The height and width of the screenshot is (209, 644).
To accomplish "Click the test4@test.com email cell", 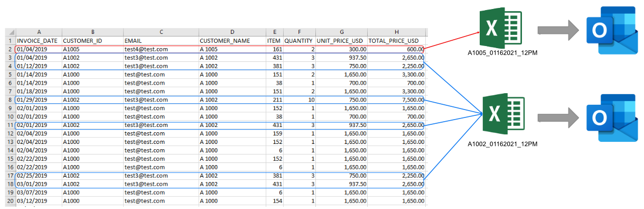I will [x=161, y=49].
